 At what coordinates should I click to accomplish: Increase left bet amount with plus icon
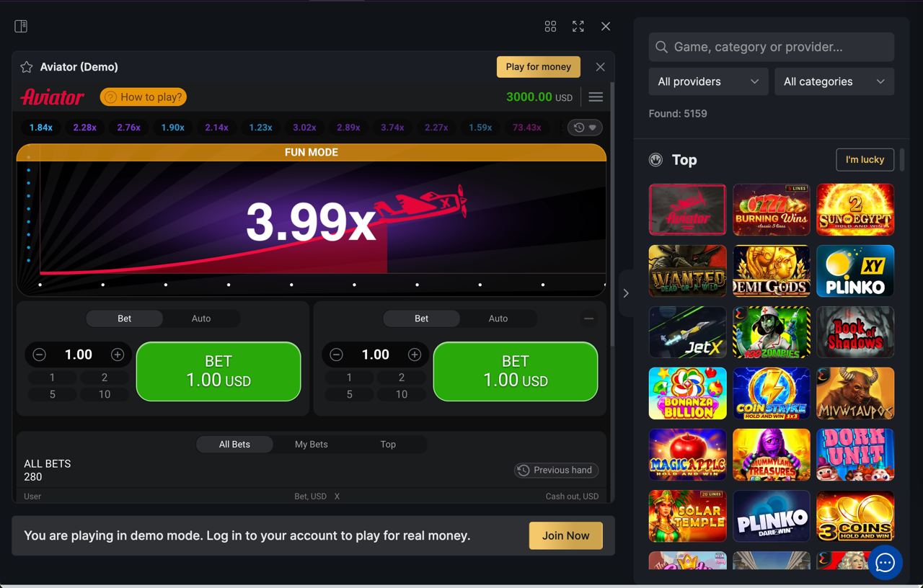tap(118, 355)
